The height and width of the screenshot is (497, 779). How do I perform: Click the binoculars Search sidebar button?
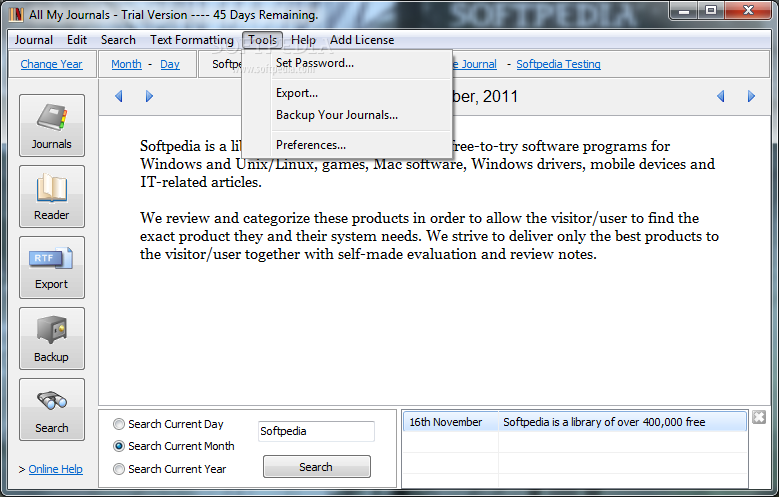pos(52,410)
